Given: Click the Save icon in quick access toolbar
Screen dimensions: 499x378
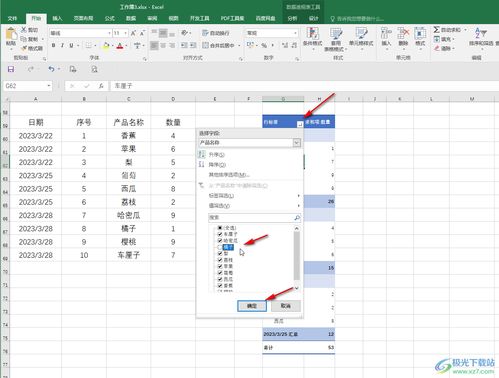Looking at the screenshot, I should [11, 69].
